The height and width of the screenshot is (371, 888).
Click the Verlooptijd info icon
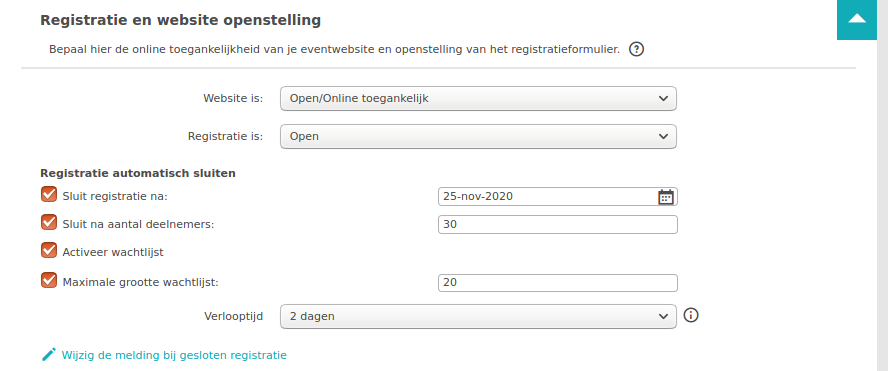click(x=690, y=315)
